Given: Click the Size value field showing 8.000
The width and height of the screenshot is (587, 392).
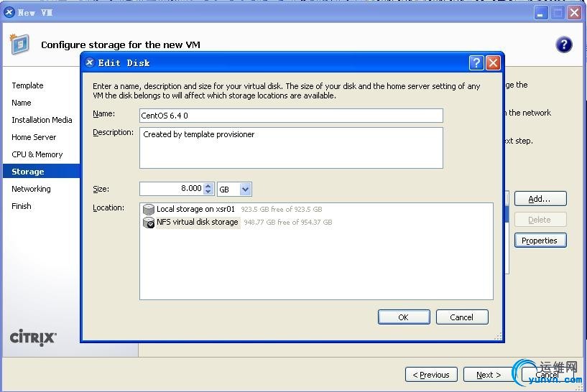Looking at the screenshot, I should click(x=172, y=189).
